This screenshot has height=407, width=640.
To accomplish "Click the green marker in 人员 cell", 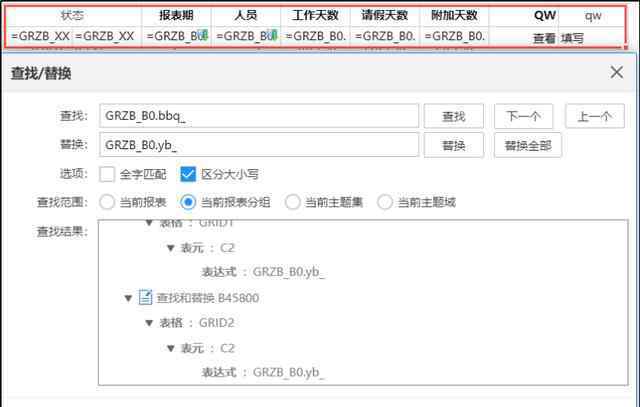I will tap(270, 37).
